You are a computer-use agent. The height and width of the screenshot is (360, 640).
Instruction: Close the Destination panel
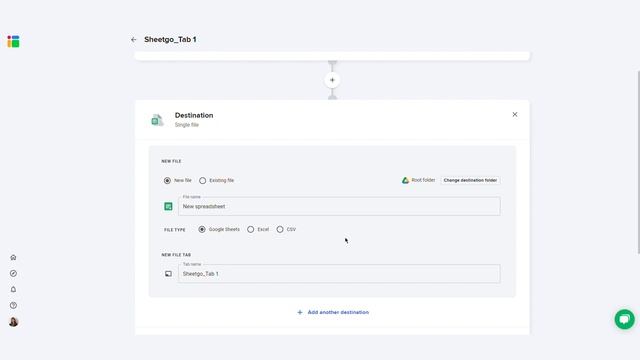click(x=515, y=115)
